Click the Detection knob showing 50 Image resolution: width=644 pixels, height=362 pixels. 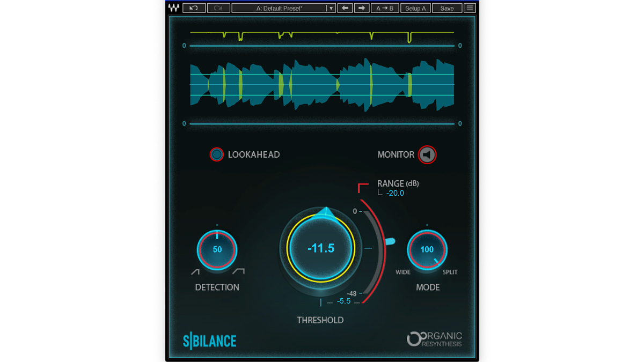(217, 249)
